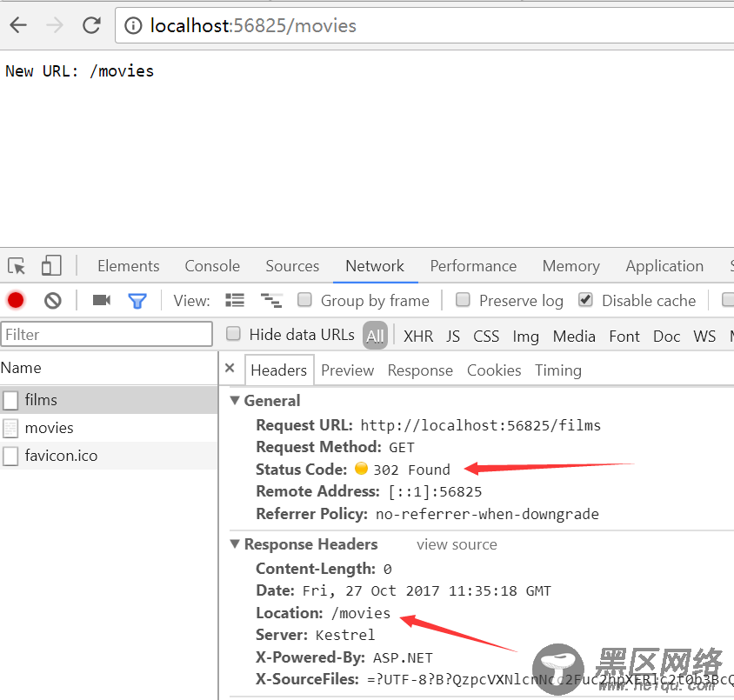This screenshot has width=734, height=700.
Task: Open the site info icon in the address bar
Action: pos(133,26)
